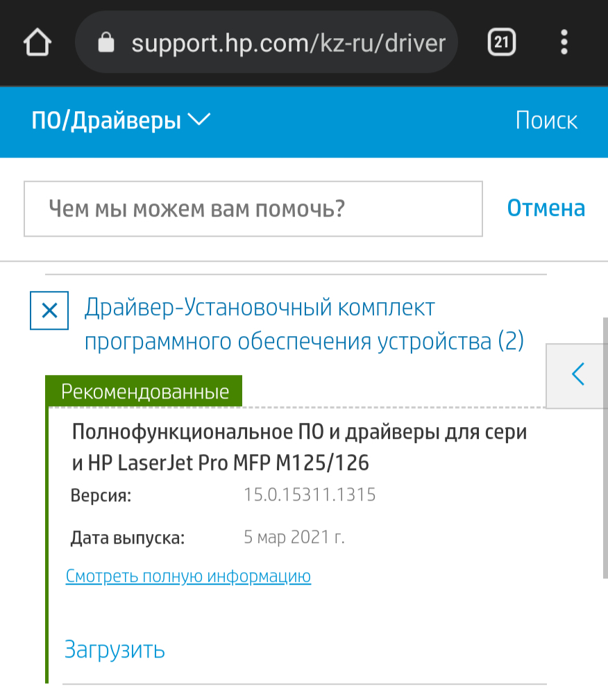
Task: Open the tab switcher showing 21 tabs
Action: [501, 42]
